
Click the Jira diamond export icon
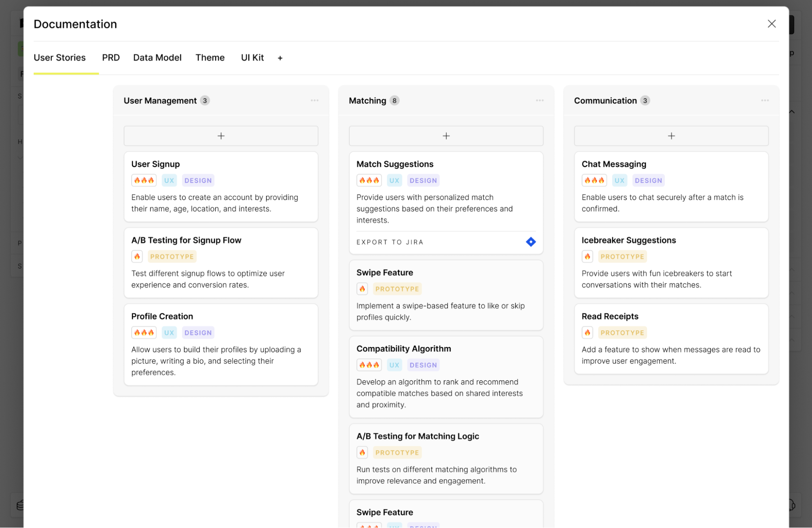[x=531, y=242]
